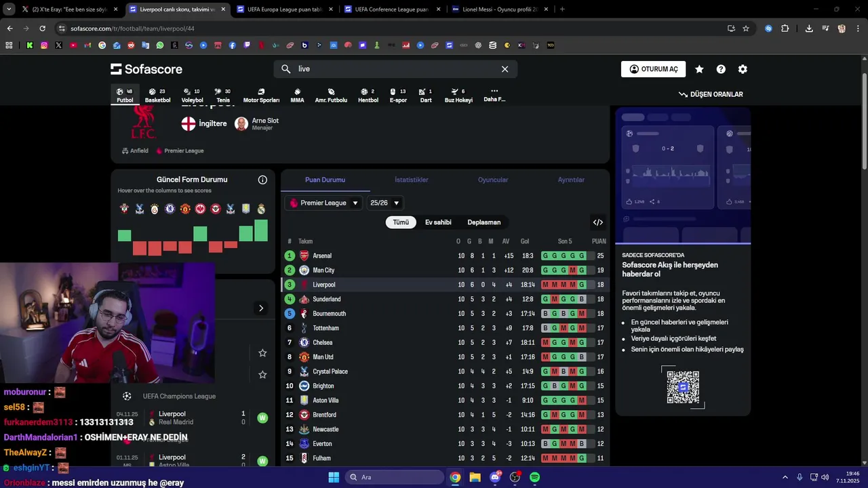Image resolution: width=868 pixels, height=488 pixels.
Task: Open Hentbol sport category
Action: click(x=368, y=95)
